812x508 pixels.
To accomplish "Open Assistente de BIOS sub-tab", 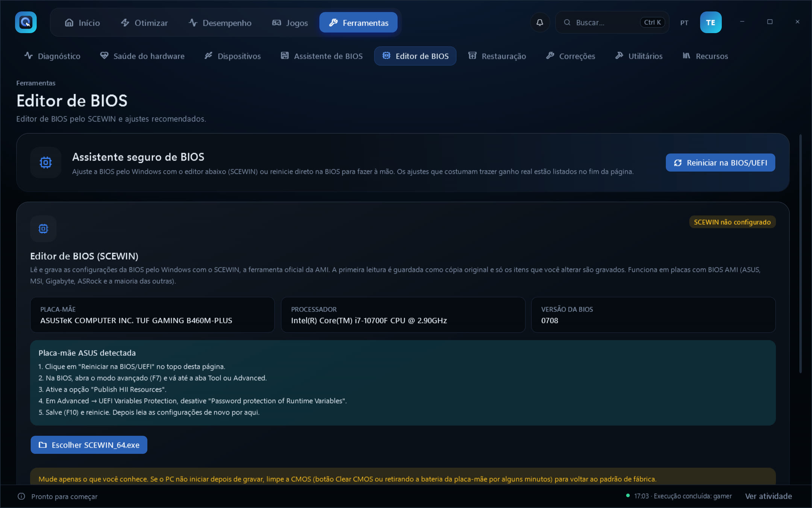I will [322, 56].
